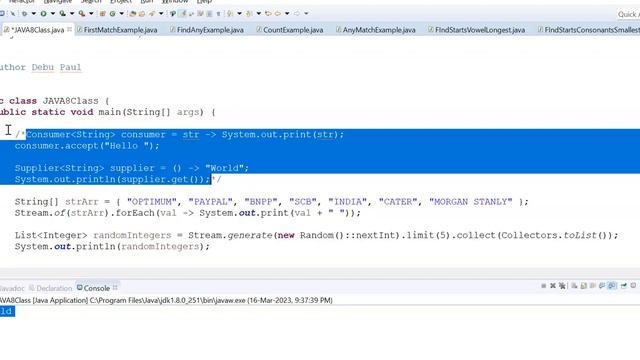Click the Last Edit Location icon
640x360 pixels.
268,14
